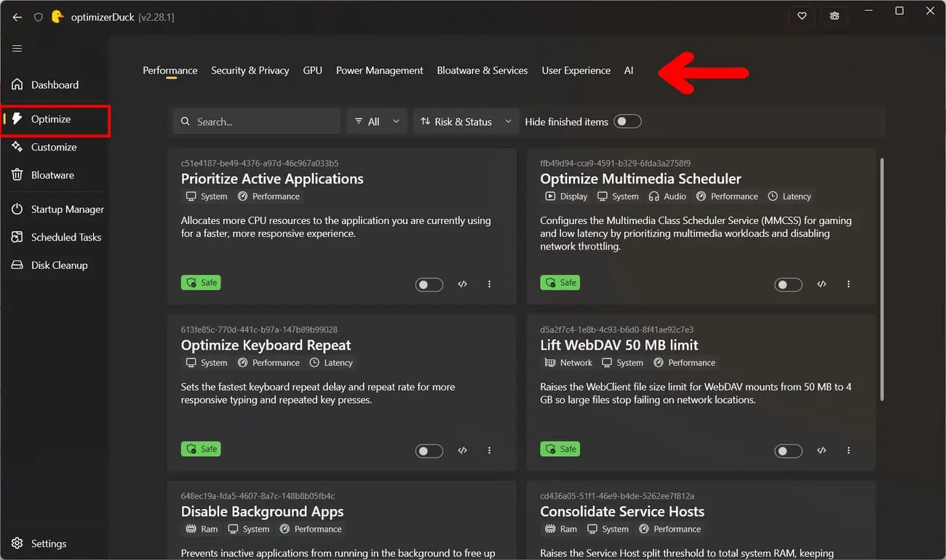Screen dimensions: 946x560
Task: Enable Lift WebDAV 50 MB limit toggle
Action: coord(788,451)
